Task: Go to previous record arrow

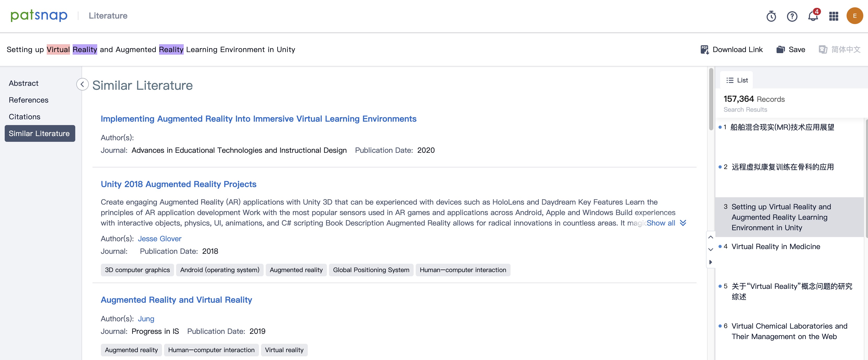Action: pyautogui.click(x=711, y=237)
